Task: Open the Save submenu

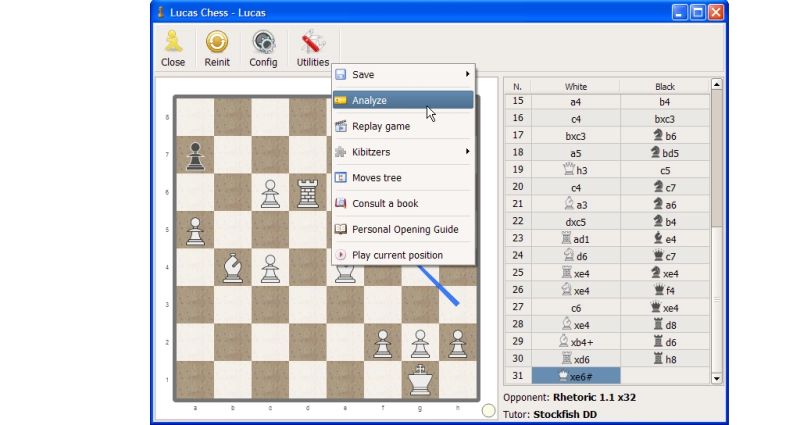Action: coord(403,74)
